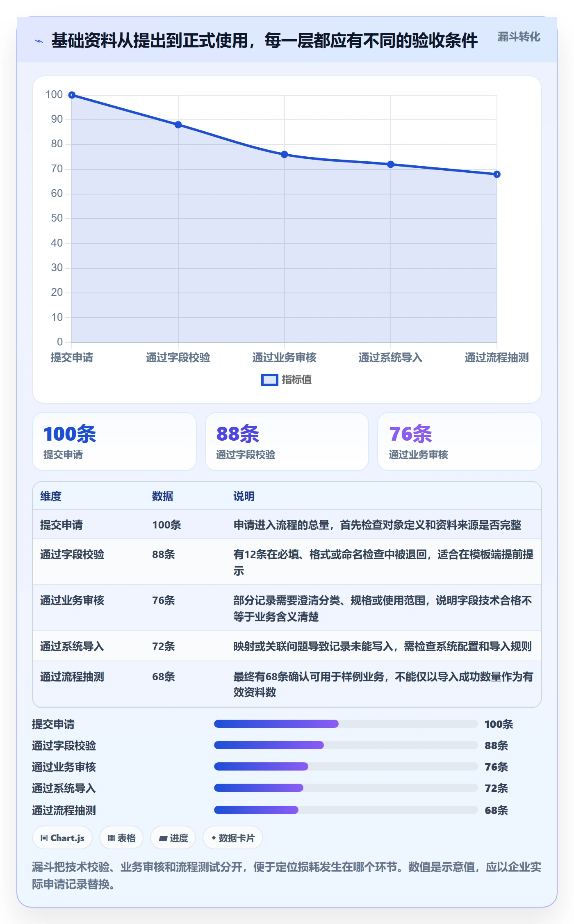Viewport: 574px width, 924px height.
Task: Click the chart data point at 通过流程抽测
Action: coord(497,174)
